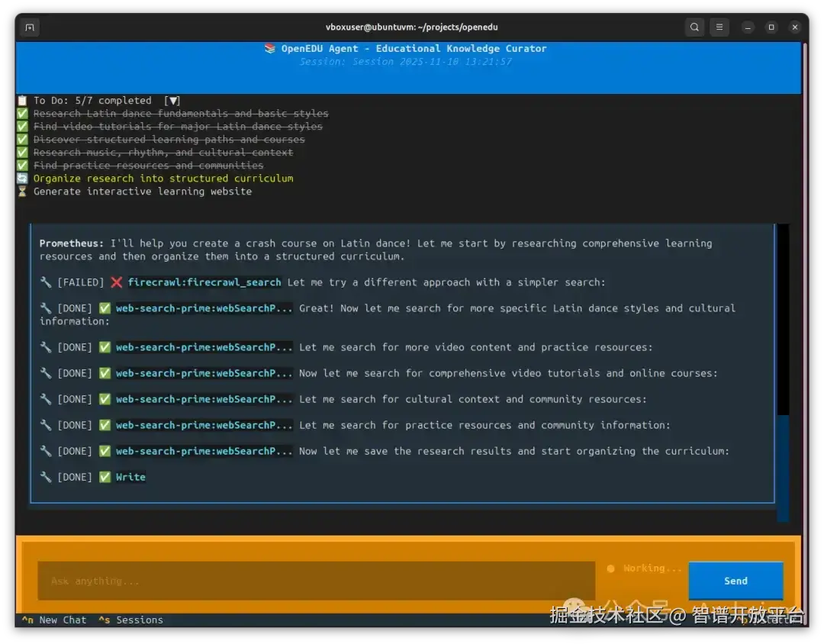Viewport: 824px width, 644px height.
Task: Open terminal search magnifier icon
Action: [x=694, y=27]
